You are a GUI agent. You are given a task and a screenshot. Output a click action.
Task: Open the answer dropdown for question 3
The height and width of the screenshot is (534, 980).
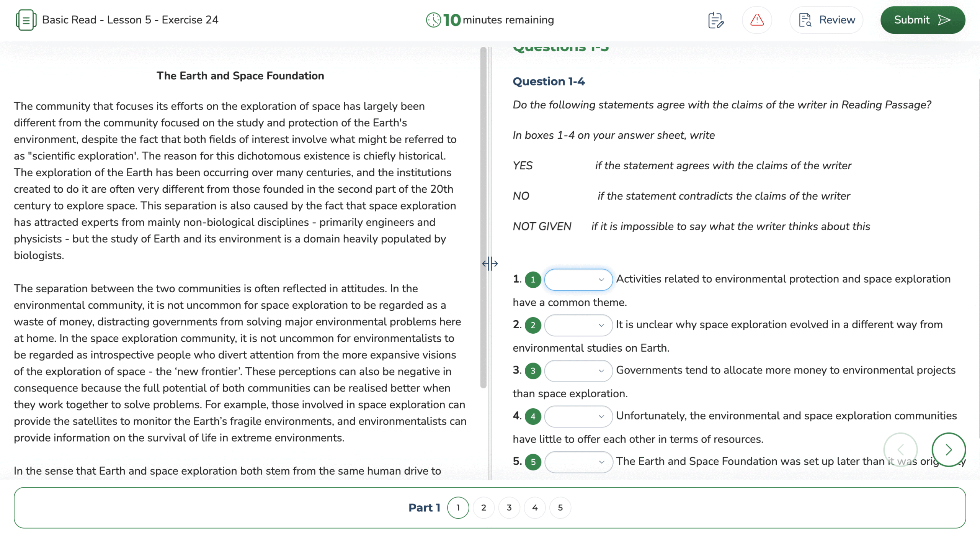pos(578,371)
